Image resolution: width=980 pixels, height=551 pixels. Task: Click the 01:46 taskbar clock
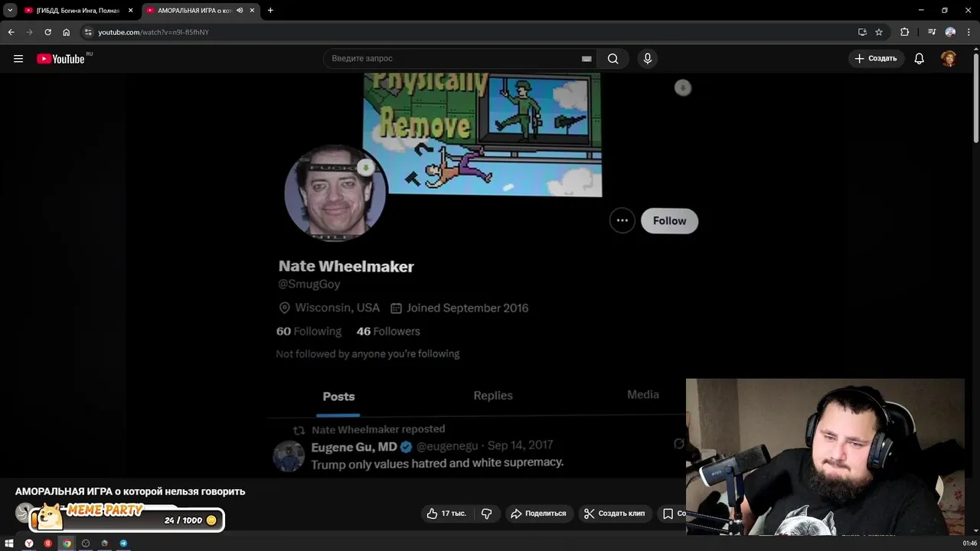coord(969,543)
